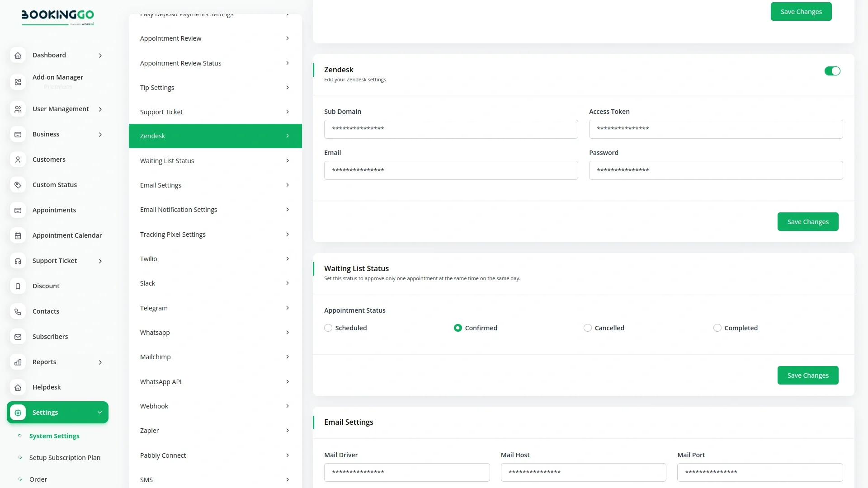This screenshot has height=488, width=868.
Task: Select the Scheduled appointment status radio
Action: click(328, 328)
